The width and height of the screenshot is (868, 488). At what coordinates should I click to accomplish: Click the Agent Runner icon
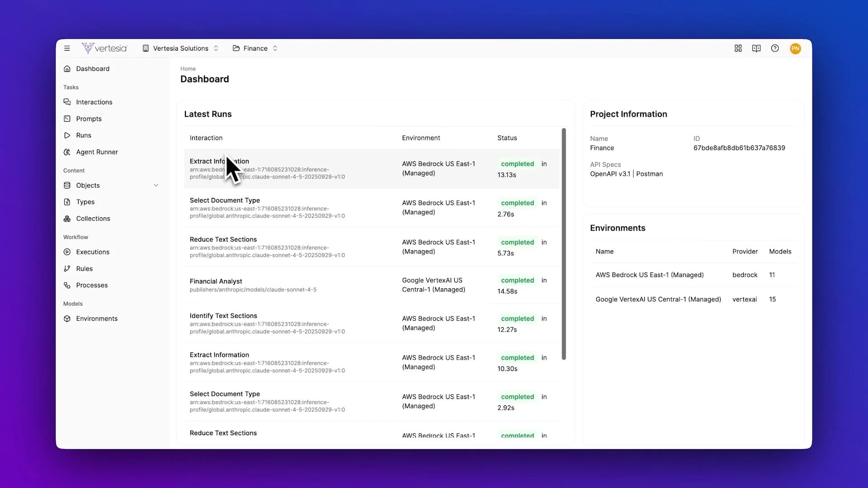coord(67,152)
